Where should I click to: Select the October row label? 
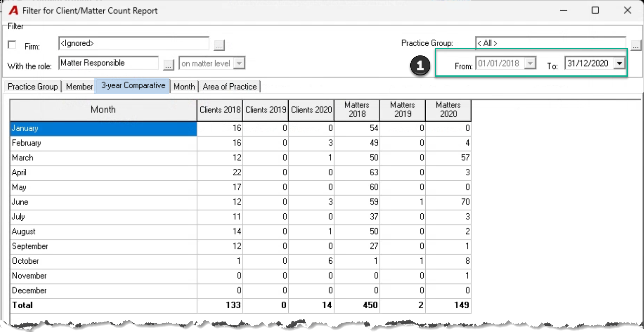coord(25,261)
